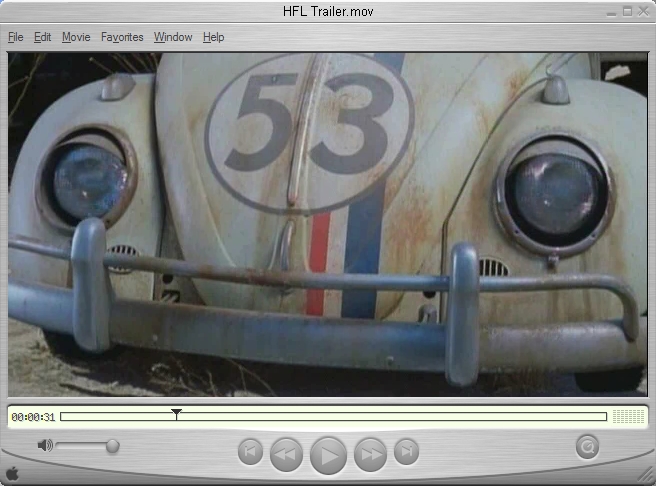656x486 pixels.
Task: Open the Movie menu
Action: click(76, 37)
